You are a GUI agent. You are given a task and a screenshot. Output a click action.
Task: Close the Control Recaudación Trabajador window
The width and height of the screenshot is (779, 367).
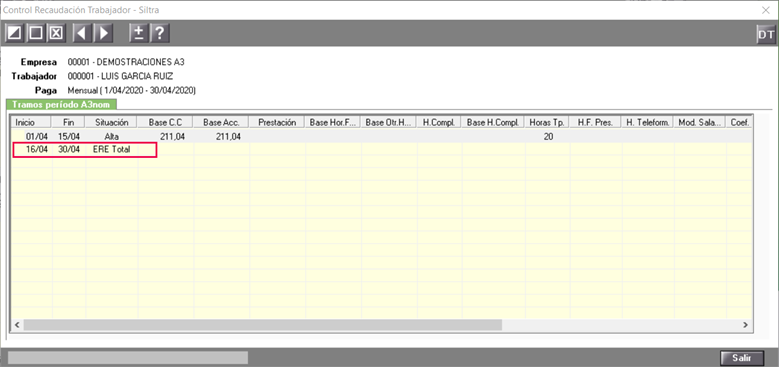(766, 9)
